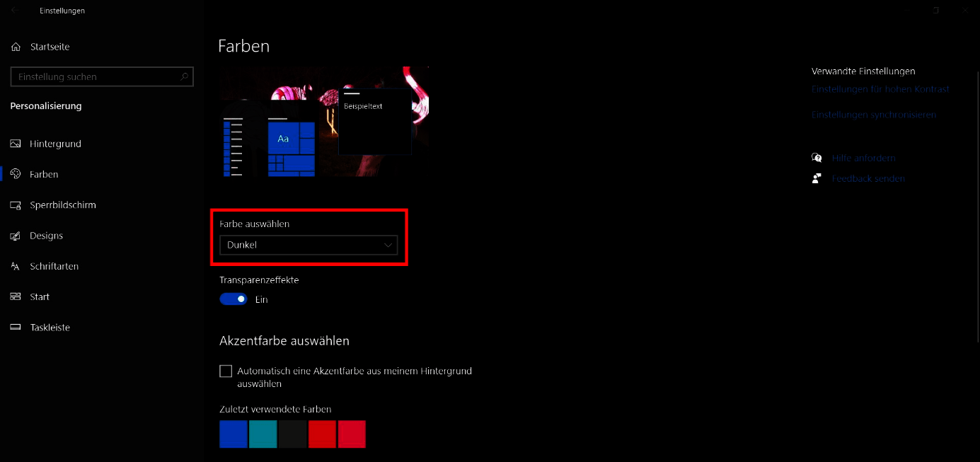
Task: Open Einstellungen für hohen Kontrast
Action: [x=880, y=88]
